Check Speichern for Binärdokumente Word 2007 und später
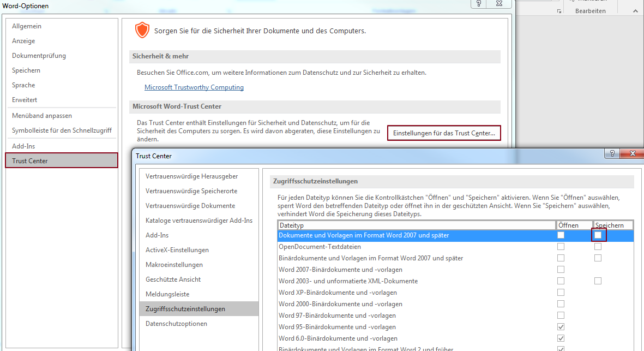This screenshot has height=351, width=644. coord(598,258)
